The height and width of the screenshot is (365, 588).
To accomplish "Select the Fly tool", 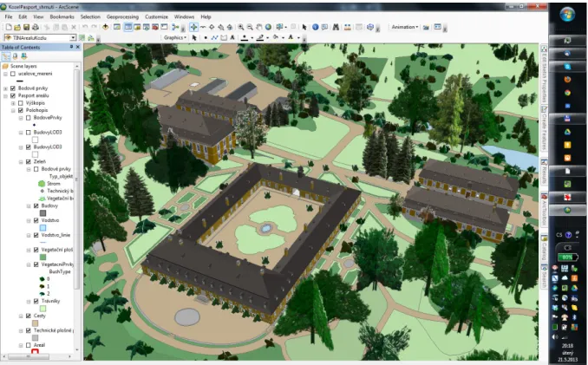I will tap(203, 27).
